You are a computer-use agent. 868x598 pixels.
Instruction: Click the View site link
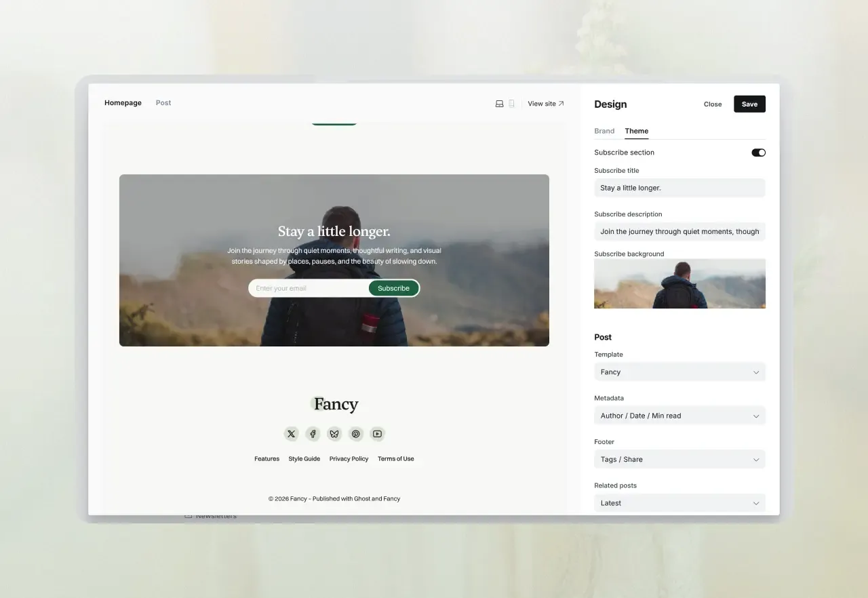[x=546, y=104]
